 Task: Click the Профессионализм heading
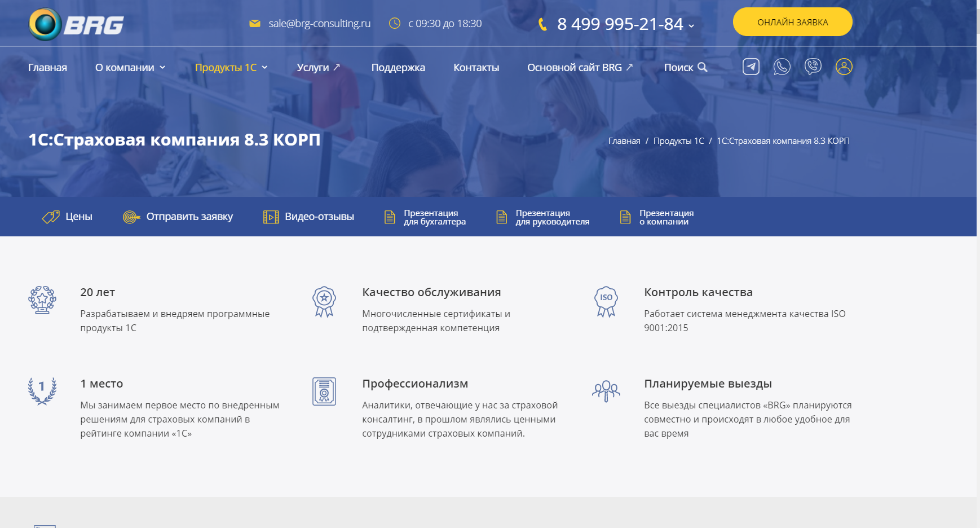pos(415,384)
